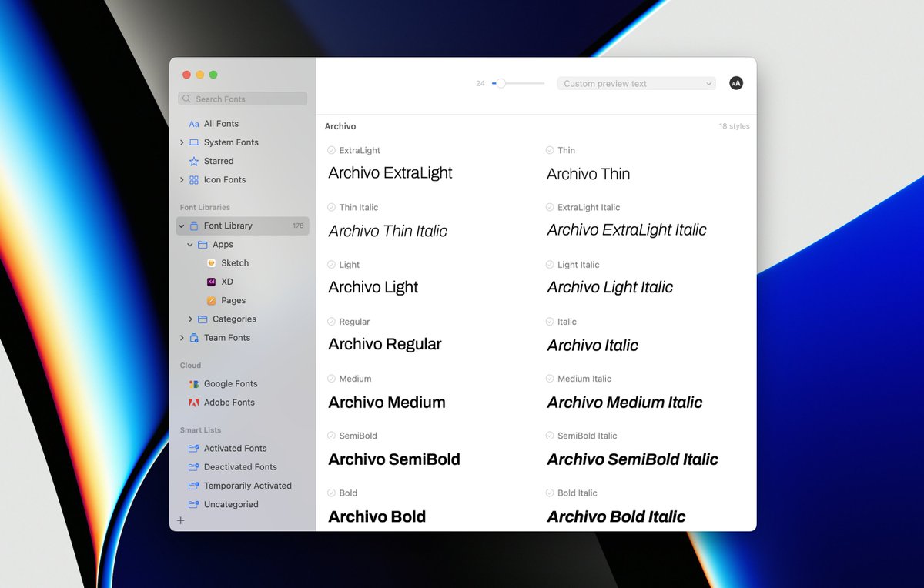Toggle activation check for Regular style
The image size is (924, 588).
click(331, 322)
